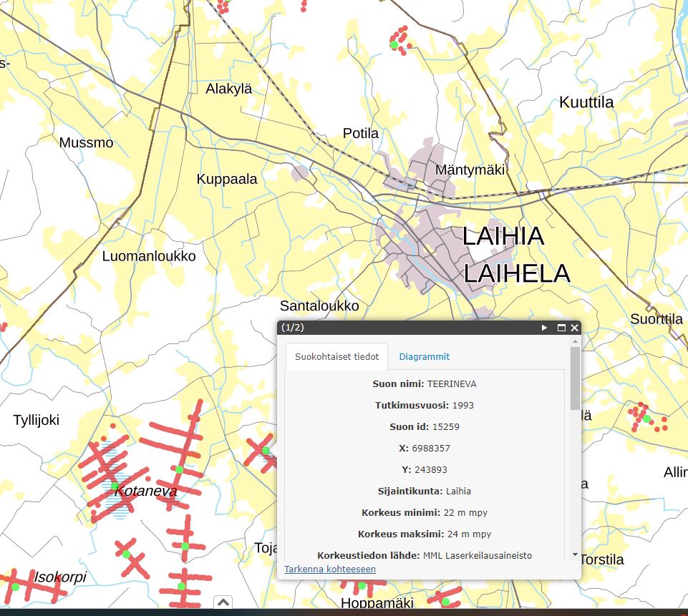This screenshot has width=688, height=616.
Task: Close the TEERINEVA info popup
Action: pyautogui.click(x=574, y=328)
